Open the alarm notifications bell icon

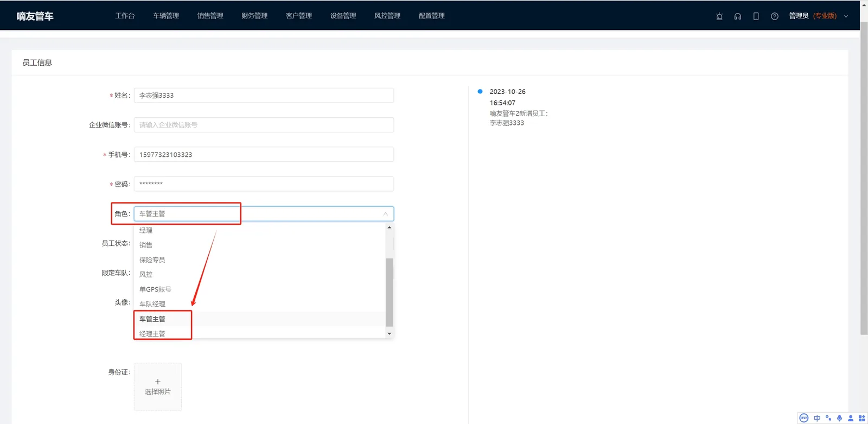pos(719,16)
